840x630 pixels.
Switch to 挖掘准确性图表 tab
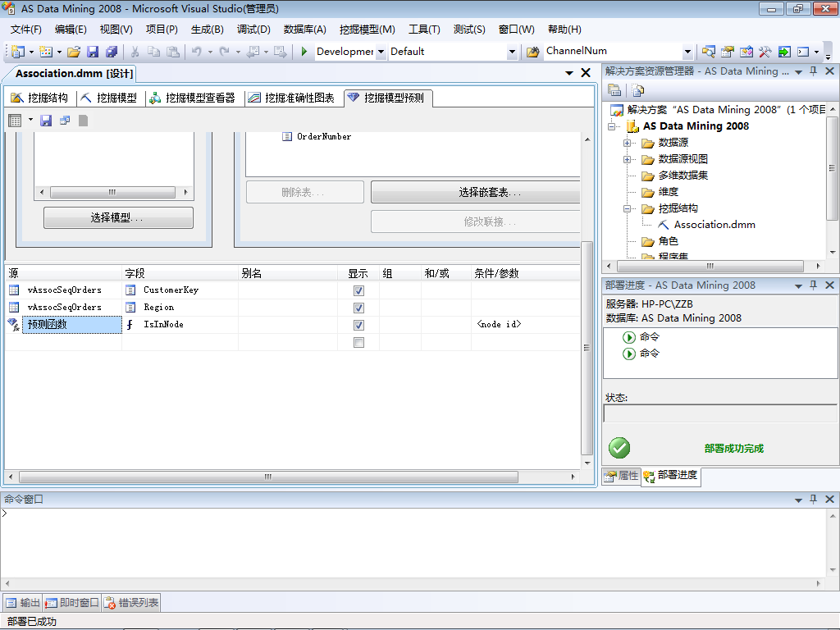(293, 98)
